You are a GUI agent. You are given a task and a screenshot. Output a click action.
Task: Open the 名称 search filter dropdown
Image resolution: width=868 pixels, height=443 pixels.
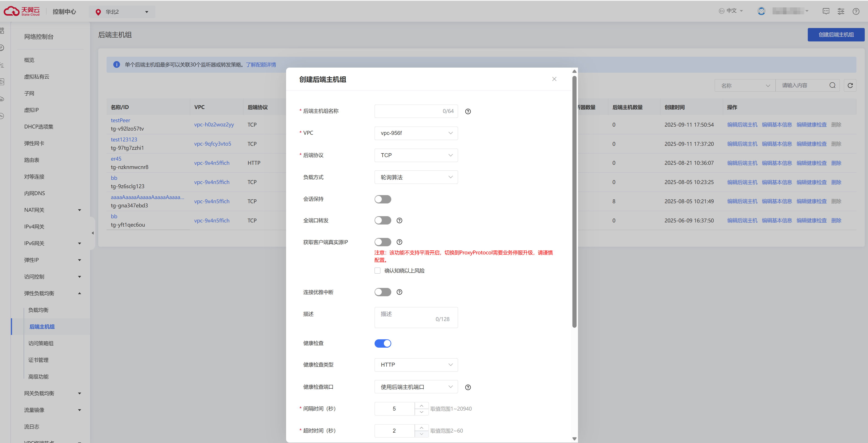745,85
